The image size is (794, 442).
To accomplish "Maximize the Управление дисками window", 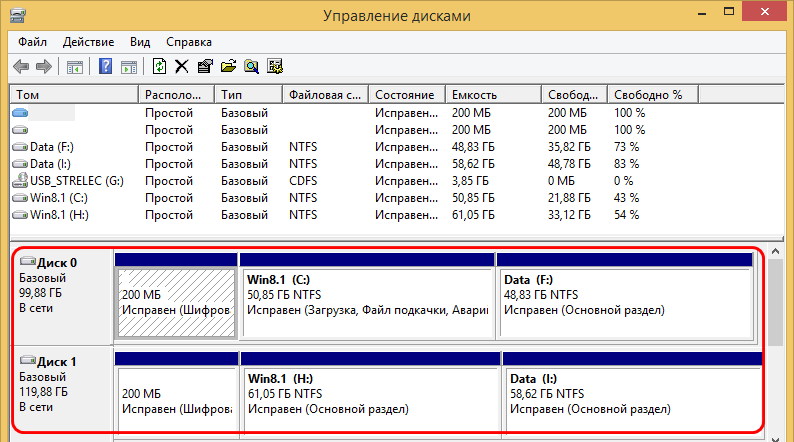I will tap(729, 12).
